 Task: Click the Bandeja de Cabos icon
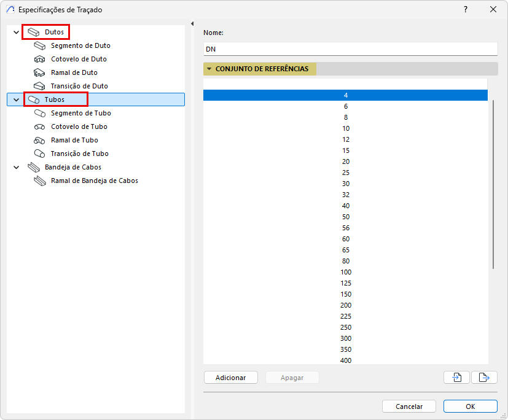(x=34, y=168)
